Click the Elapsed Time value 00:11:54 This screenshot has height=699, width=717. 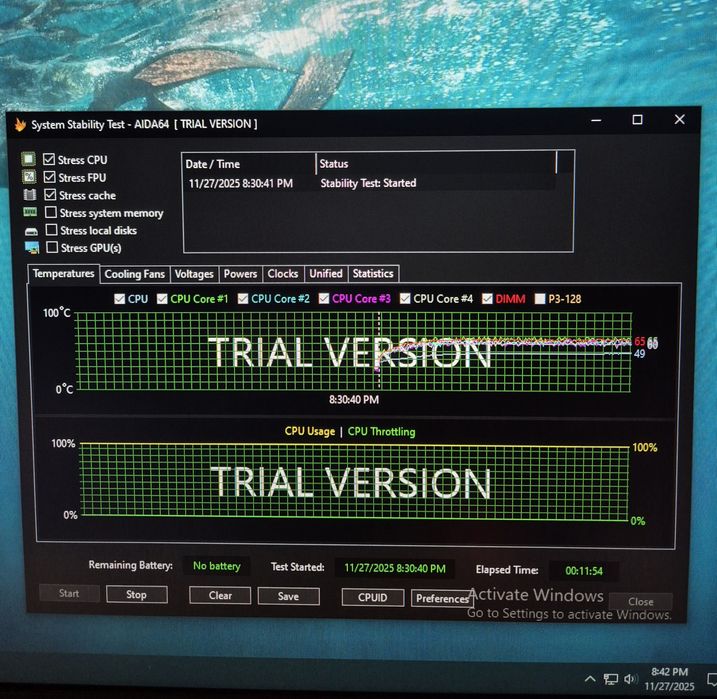584,571
